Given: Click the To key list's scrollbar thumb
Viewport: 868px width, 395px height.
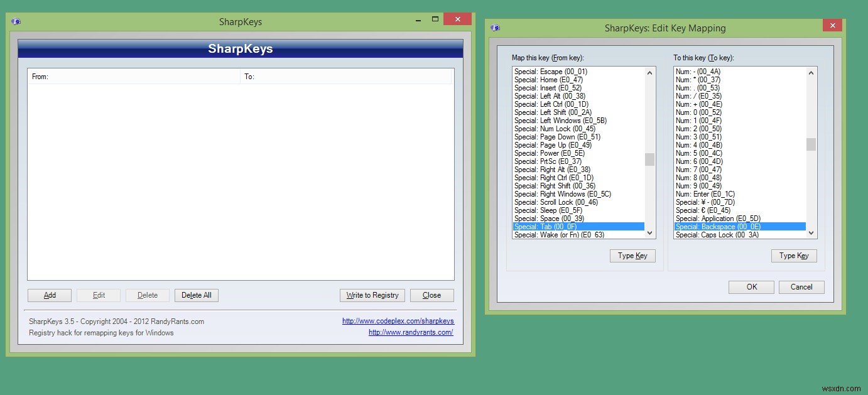Looking at the screenshot, I should (x=811, y=144).
